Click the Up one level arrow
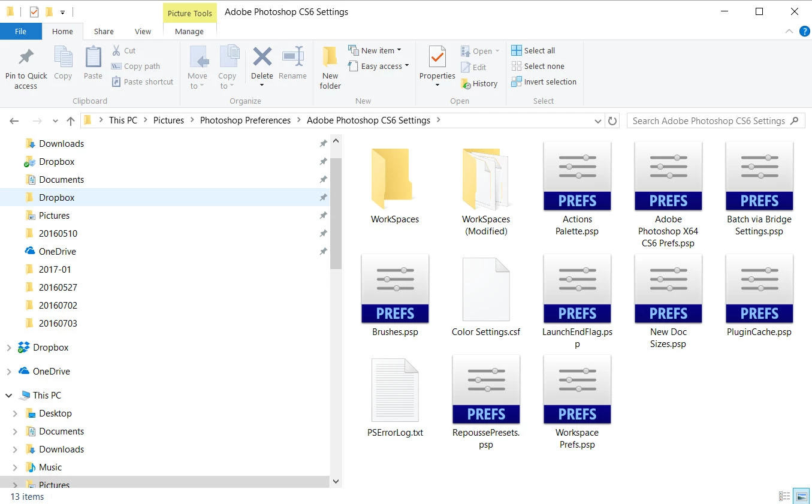812x504 pixels. pos(71,121)
